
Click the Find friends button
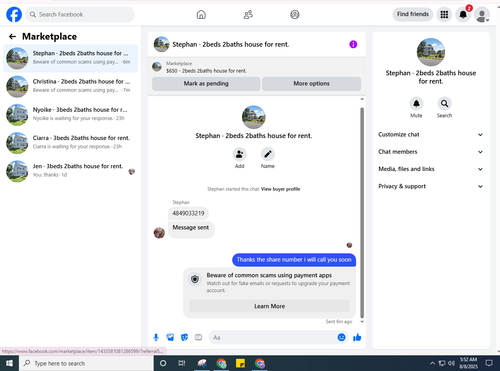point(413,14)
